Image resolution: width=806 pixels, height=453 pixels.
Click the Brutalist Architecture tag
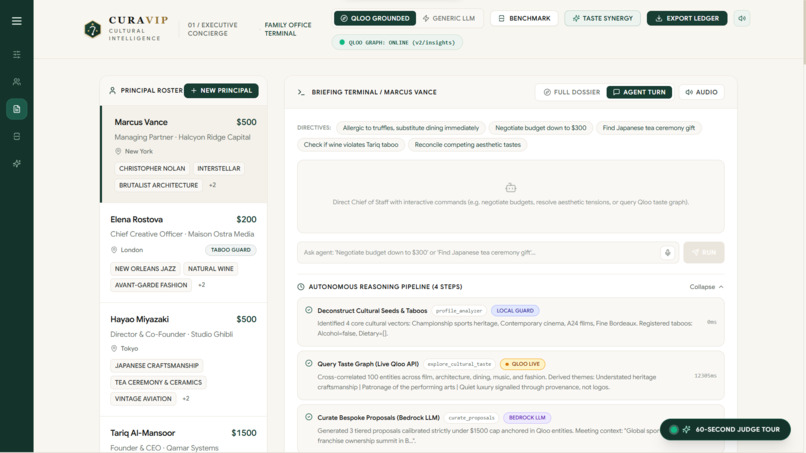pyautogui.click(x=158, y=185)
